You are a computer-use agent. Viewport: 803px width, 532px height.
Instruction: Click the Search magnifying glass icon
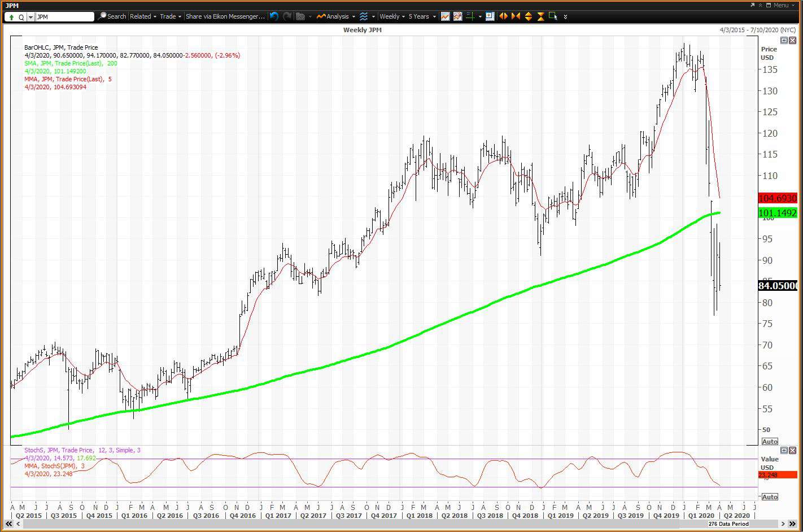click(x=102, y=16)
